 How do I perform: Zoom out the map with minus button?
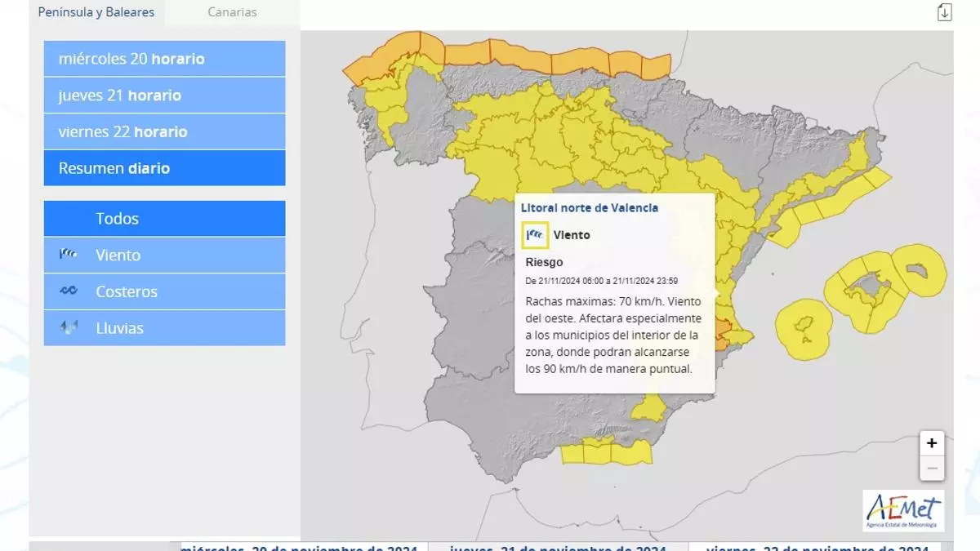931,469
